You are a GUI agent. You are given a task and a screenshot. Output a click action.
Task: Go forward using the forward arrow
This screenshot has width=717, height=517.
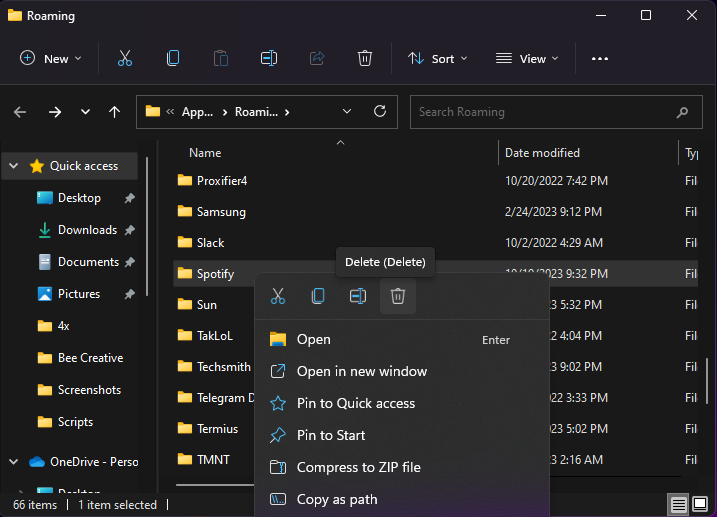pos(55,112)
